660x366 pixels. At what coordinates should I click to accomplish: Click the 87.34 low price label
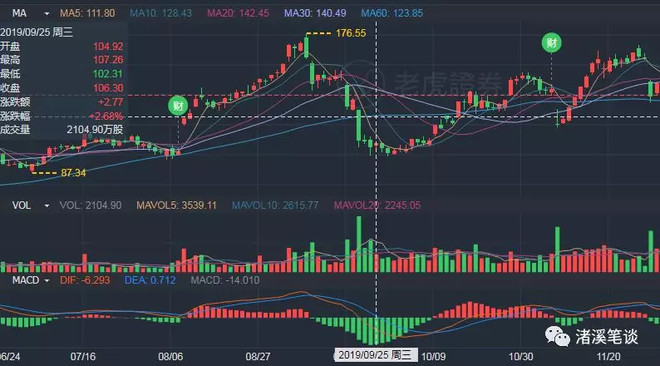tap(73, 173)
